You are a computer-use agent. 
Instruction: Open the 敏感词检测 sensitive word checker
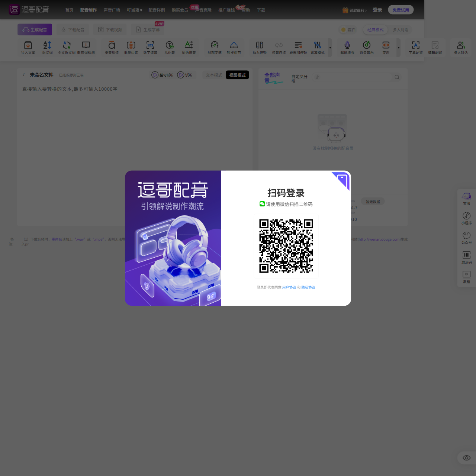(x=86, y=48)
